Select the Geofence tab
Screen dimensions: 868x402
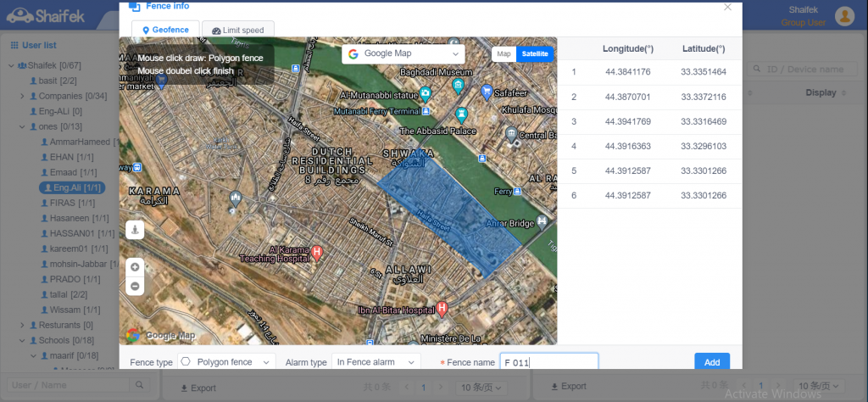click(x=165, y=31)
